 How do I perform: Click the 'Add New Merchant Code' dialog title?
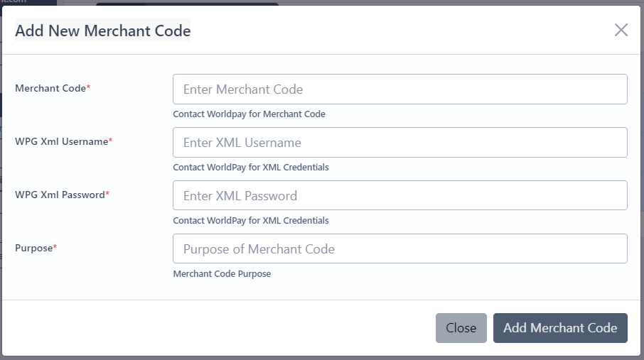coord(102,31)
